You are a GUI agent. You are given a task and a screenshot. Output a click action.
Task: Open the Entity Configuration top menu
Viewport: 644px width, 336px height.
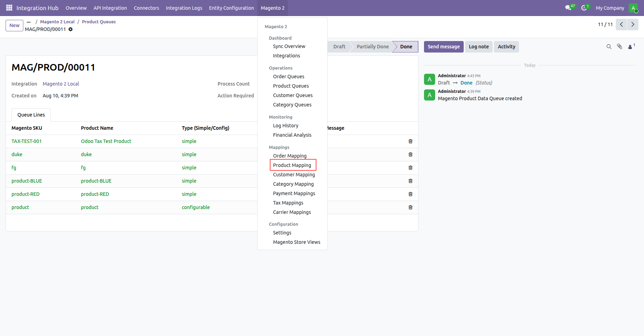231,8
